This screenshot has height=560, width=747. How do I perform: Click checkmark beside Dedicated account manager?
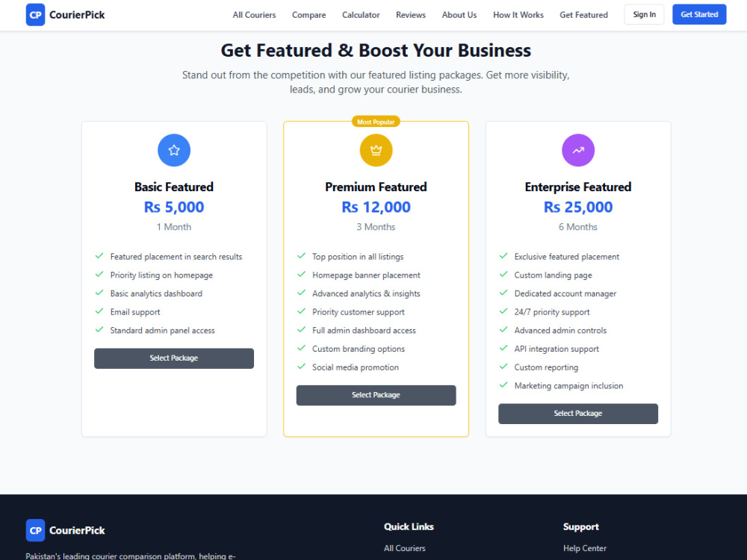pos(503,293)
